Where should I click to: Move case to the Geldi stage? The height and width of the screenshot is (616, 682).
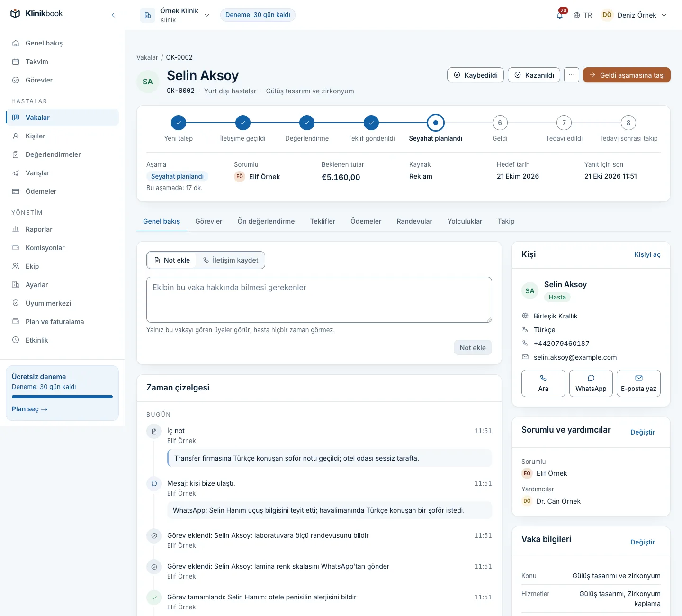(627, 75)
